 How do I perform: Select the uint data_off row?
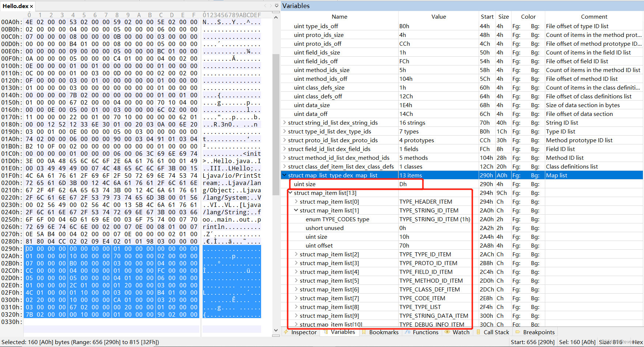(x=462, y=114)
